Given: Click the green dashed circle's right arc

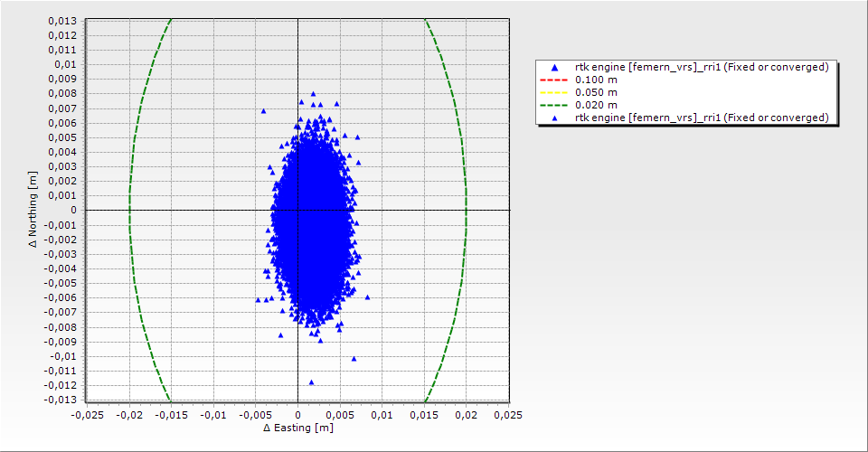Looking at the screenshot, I should (x=466, y=210).
